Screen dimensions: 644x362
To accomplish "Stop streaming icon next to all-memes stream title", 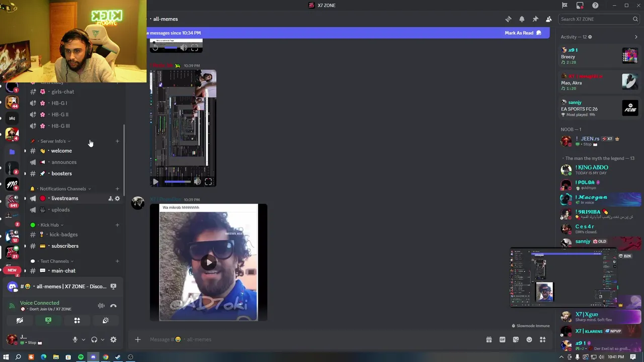I will tap(113, 287).
